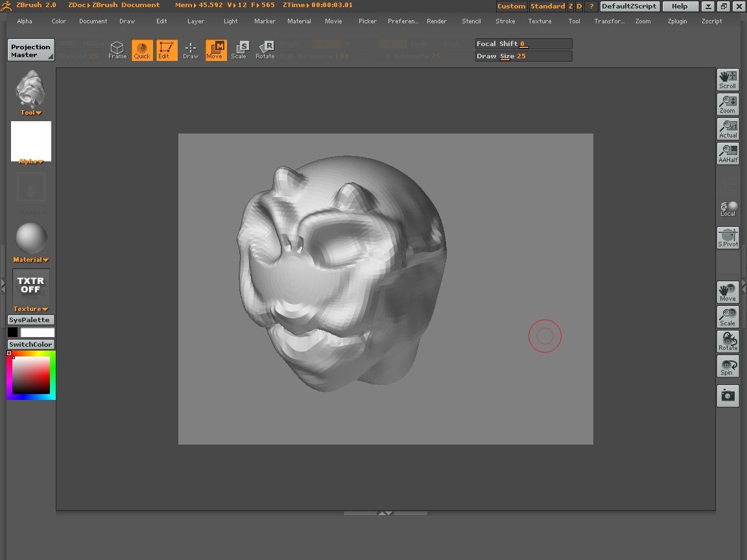The width and height of the screenshot is (747, 560).
Task: Click the Spin icon in right panel
Action: [728, 366]
